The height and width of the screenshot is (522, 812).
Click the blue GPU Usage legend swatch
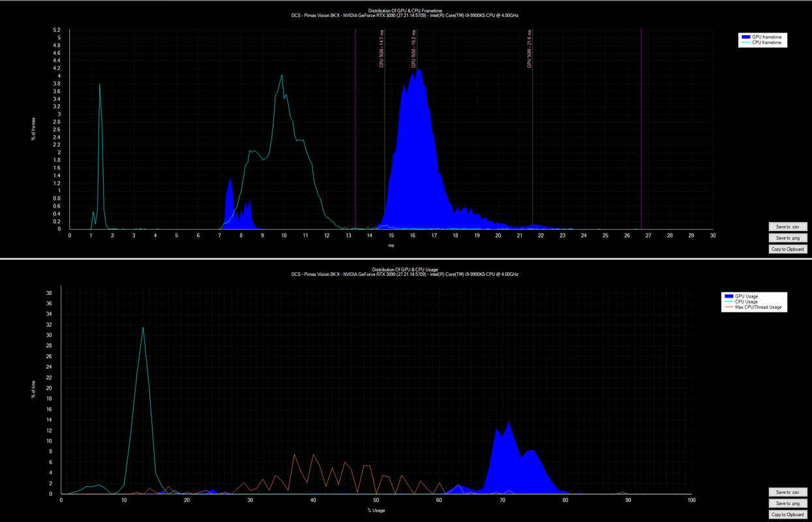tap(729, 296)
